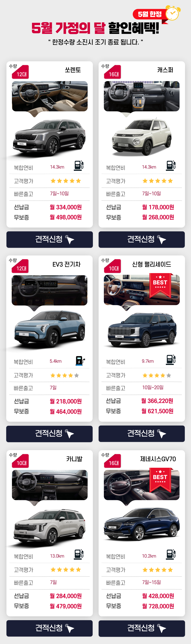
Task: Click the fuel pump icon on the 쏘렌토 card
Action: pyautogui.click(x=79, y=166)
